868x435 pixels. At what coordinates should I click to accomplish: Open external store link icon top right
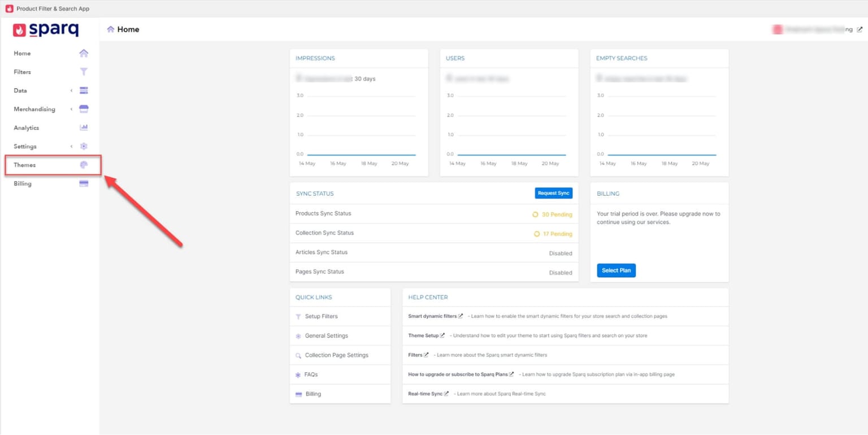(x=860, y=29)
